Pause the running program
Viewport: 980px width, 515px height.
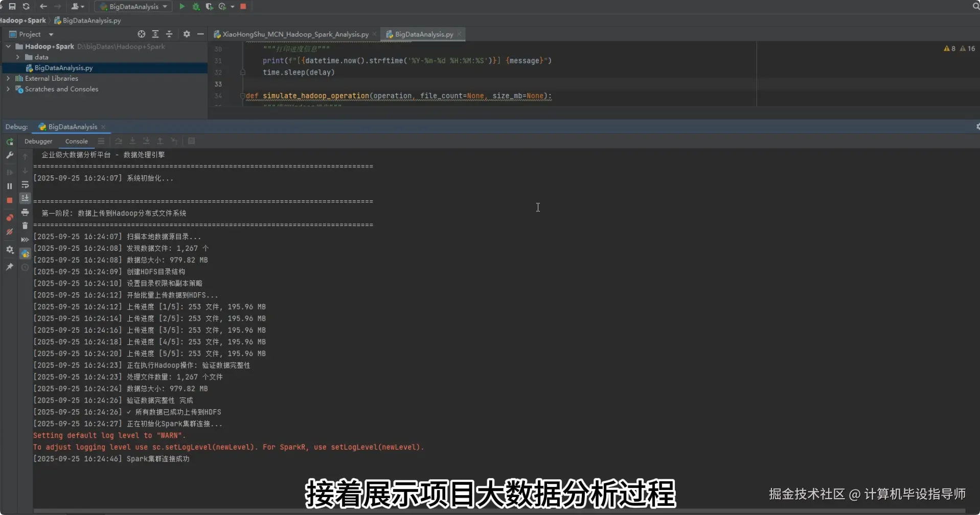(x=10, y=186)
